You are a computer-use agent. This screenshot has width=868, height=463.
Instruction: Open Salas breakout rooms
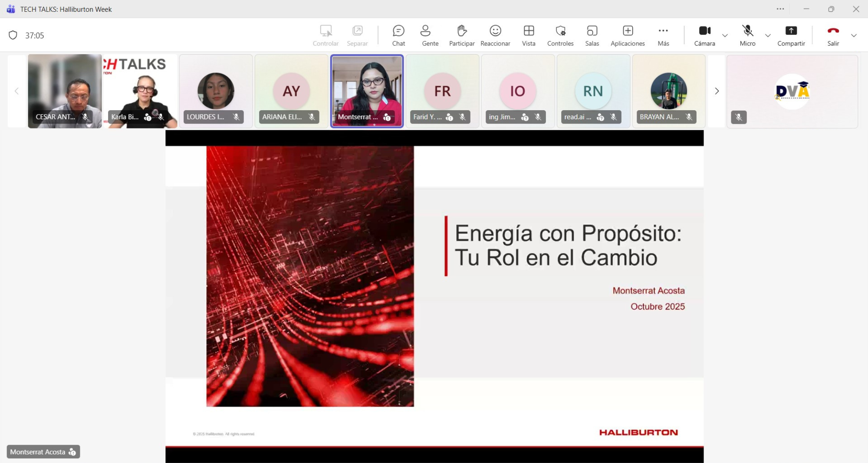coord(592,35)
